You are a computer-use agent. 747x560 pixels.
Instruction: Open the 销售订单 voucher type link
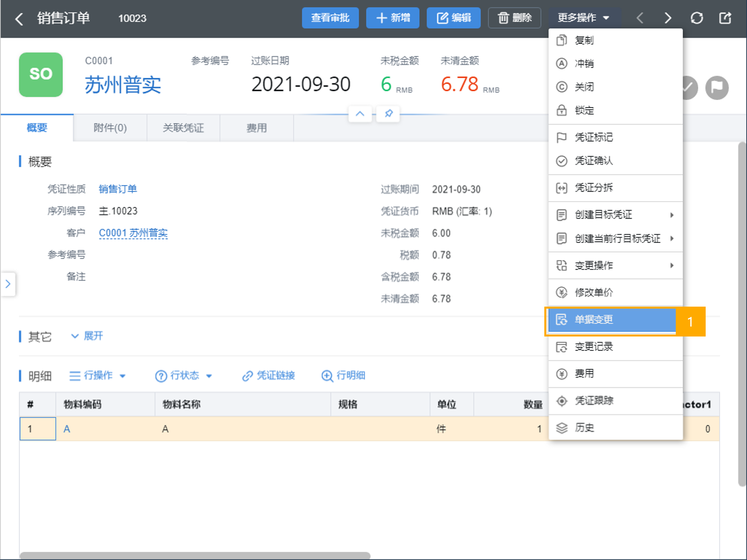(118, 189)
